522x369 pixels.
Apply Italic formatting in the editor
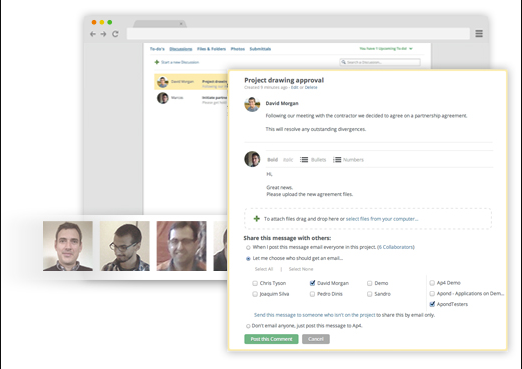point(288,160)
